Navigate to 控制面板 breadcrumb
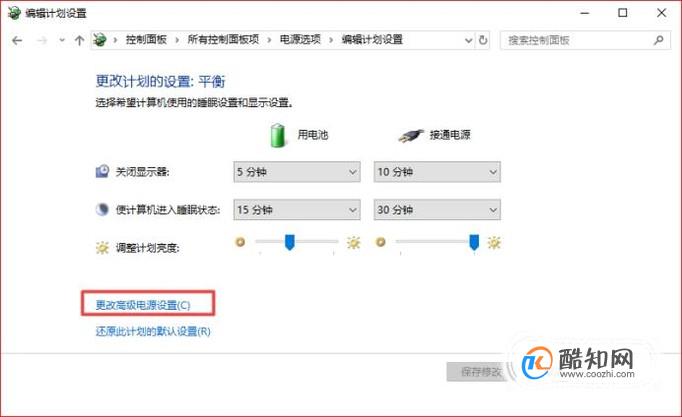Image resolution: width=682 pixels, height=417 pixels. (146, 40)
